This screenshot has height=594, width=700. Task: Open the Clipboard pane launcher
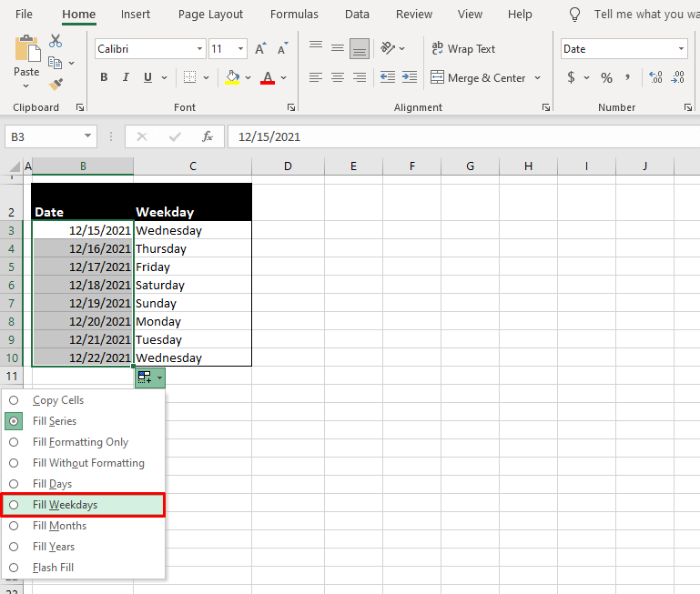click(80, 107)
